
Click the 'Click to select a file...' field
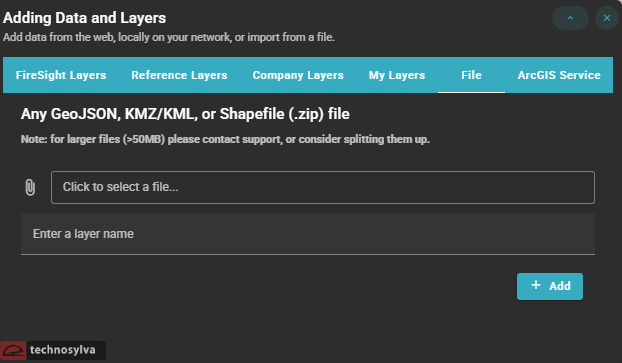click(x=323, y=187)
